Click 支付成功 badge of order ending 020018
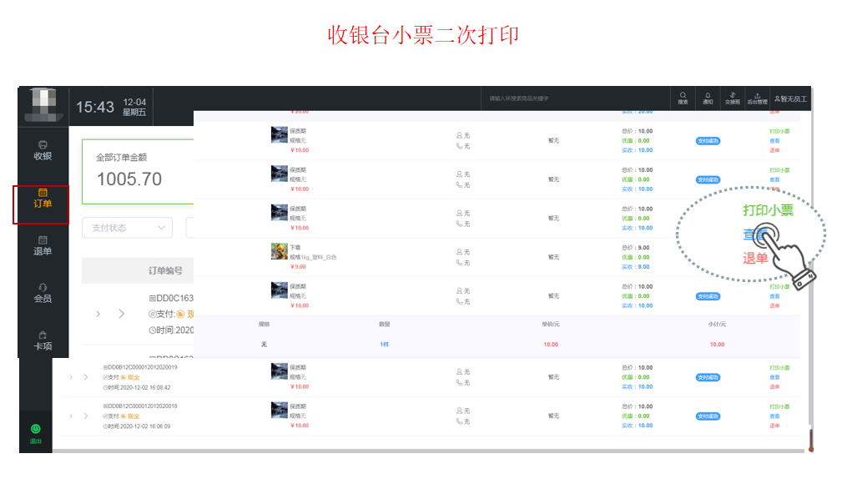Viewport: 842px width, 504px height. tap(708, 416)
